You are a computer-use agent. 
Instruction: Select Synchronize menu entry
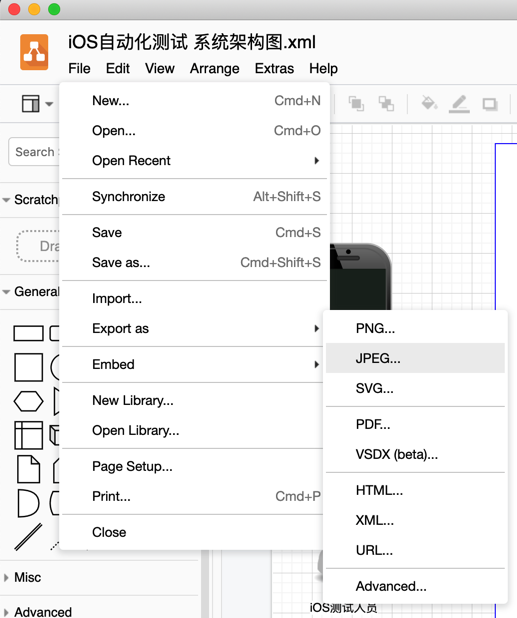(x=195, y=196)
